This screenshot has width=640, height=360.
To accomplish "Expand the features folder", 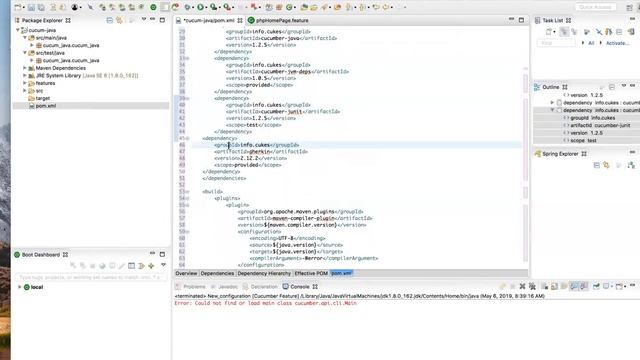I will [25, 83].
